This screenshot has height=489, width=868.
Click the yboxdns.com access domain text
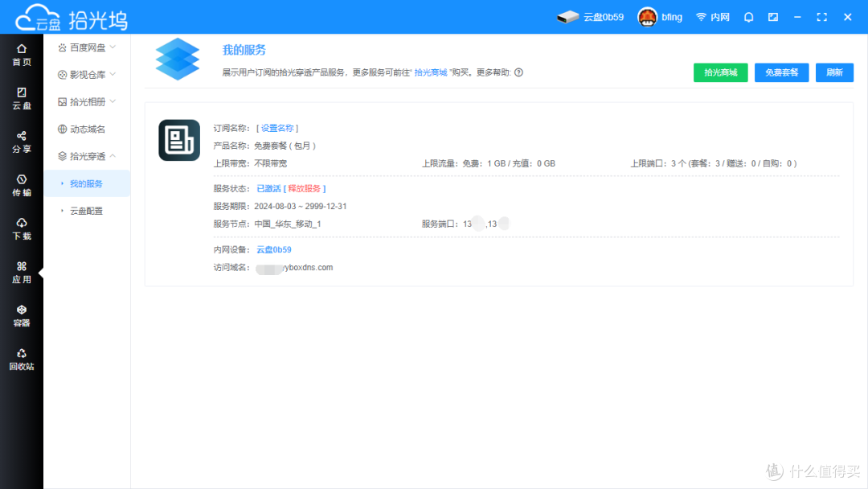click(308, 268)
